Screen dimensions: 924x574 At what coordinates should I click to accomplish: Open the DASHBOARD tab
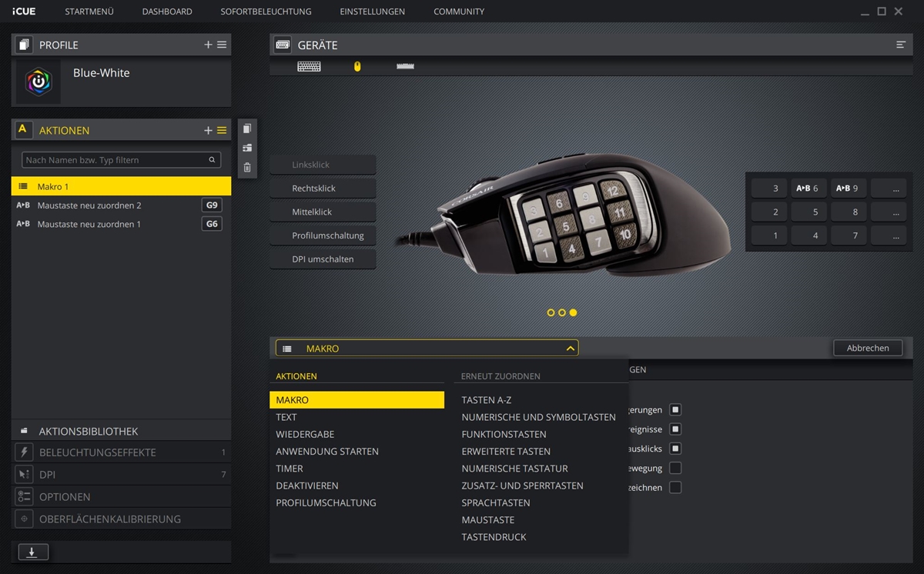pos(167,12)
